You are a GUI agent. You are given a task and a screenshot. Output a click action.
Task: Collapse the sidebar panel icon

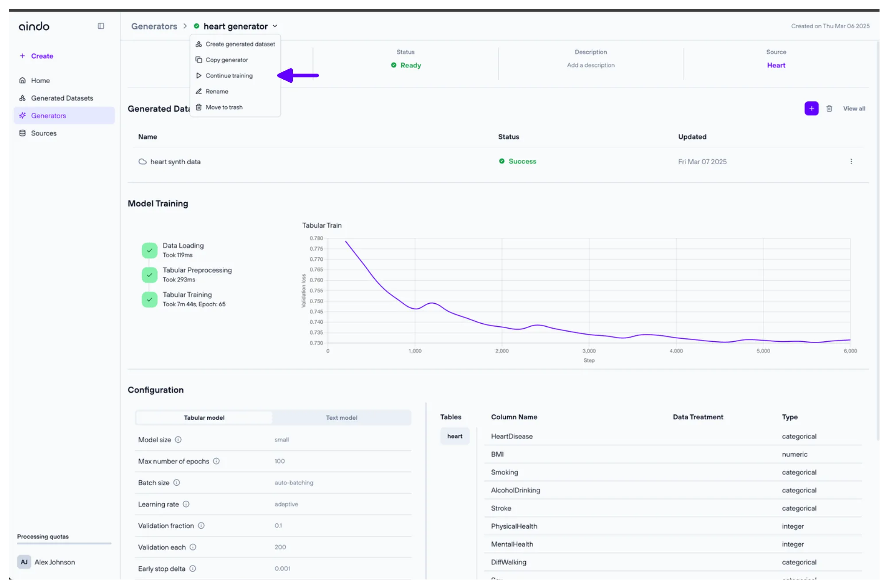(x=101, y=26)
